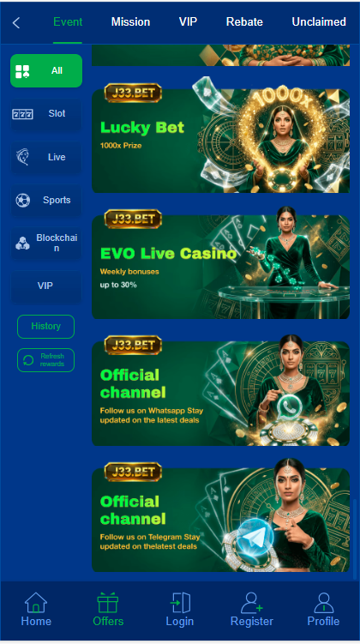The height and width of the screenshot is (644, 360).
Task: Open the VIP tab in top bar
Action: [x=188, y=21]
